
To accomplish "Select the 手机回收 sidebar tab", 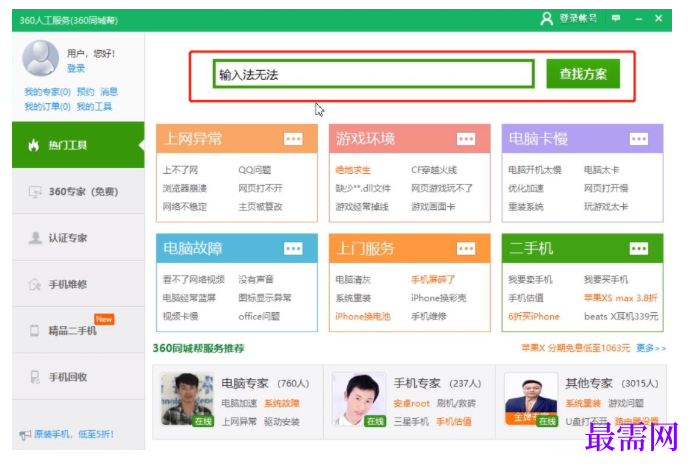I will [78, 376].
